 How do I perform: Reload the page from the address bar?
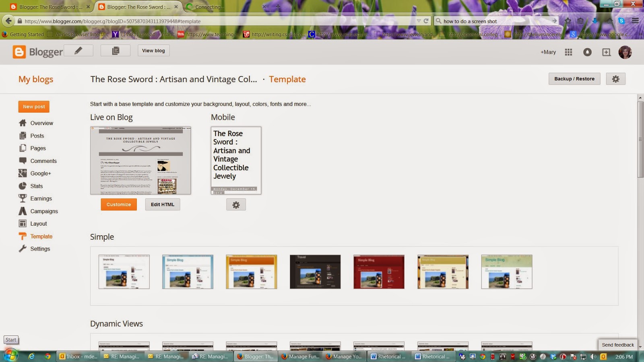[x=426, y=21]
